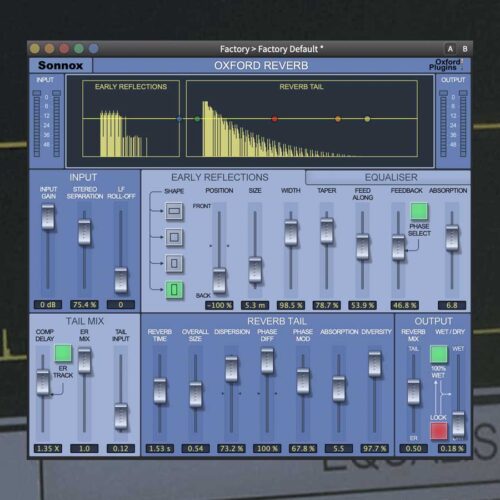Toggle the Phase Select green button
Screen dimensions: 500x500
[419, 211]
